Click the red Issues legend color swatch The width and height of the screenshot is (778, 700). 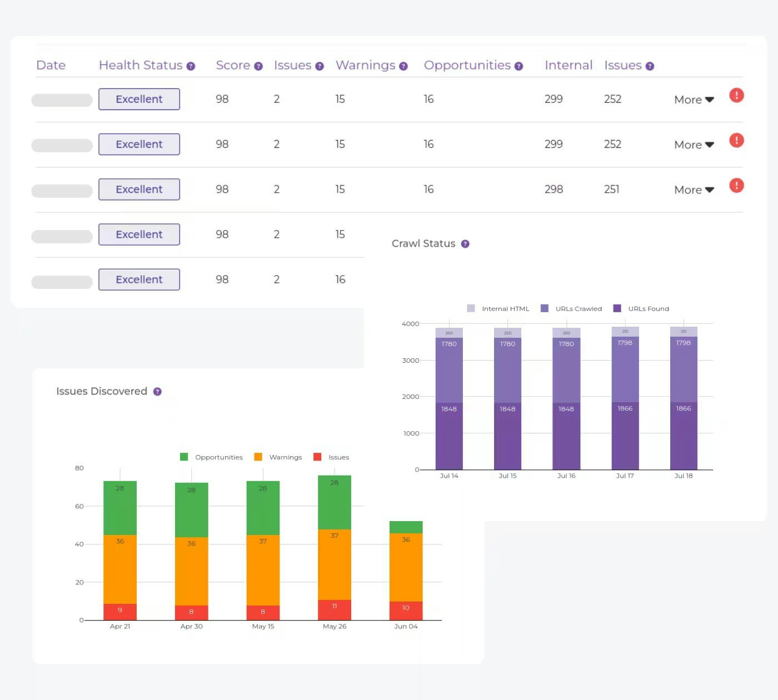click(317, 457)
